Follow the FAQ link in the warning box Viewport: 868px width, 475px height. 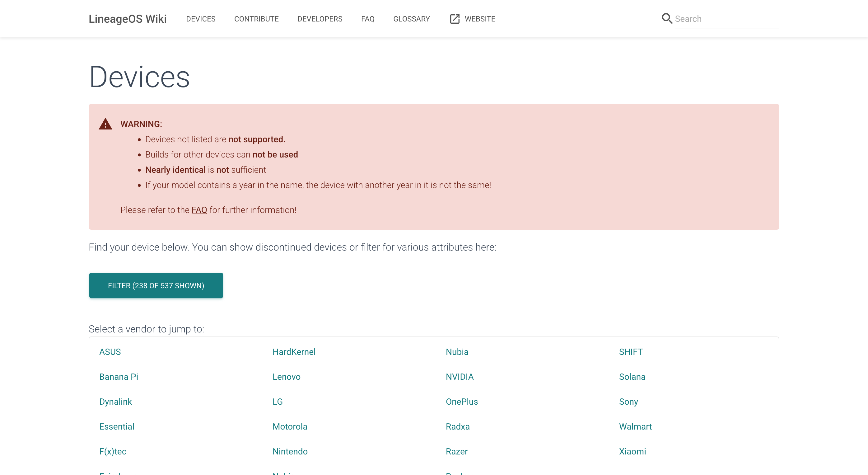(x=199, y=210)
